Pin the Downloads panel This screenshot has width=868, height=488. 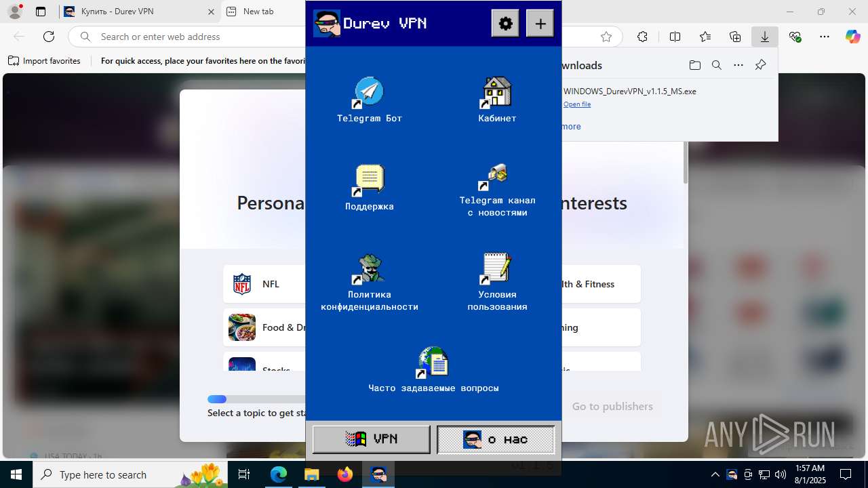tap(760, 65)
